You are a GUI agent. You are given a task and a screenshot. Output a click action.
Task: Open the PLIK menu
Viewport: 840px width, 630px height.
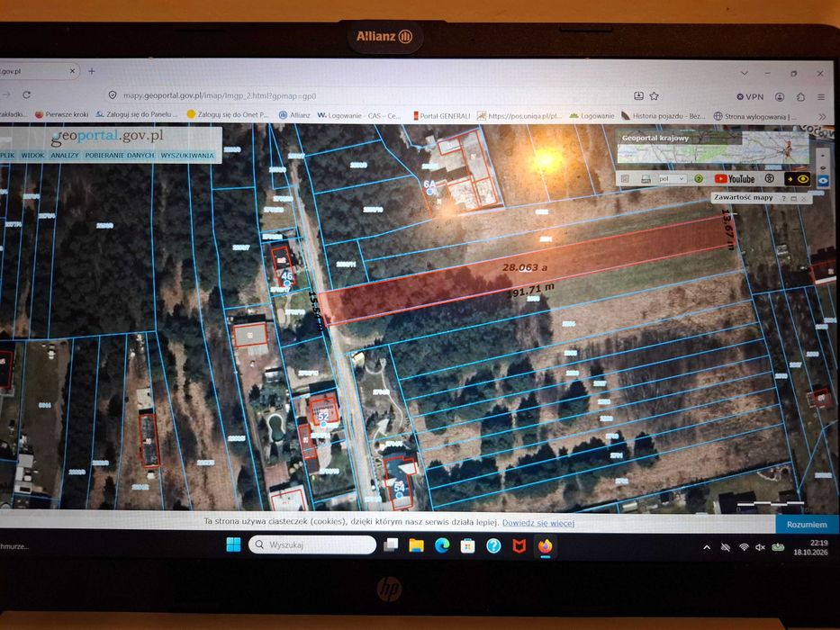point(7,156)
